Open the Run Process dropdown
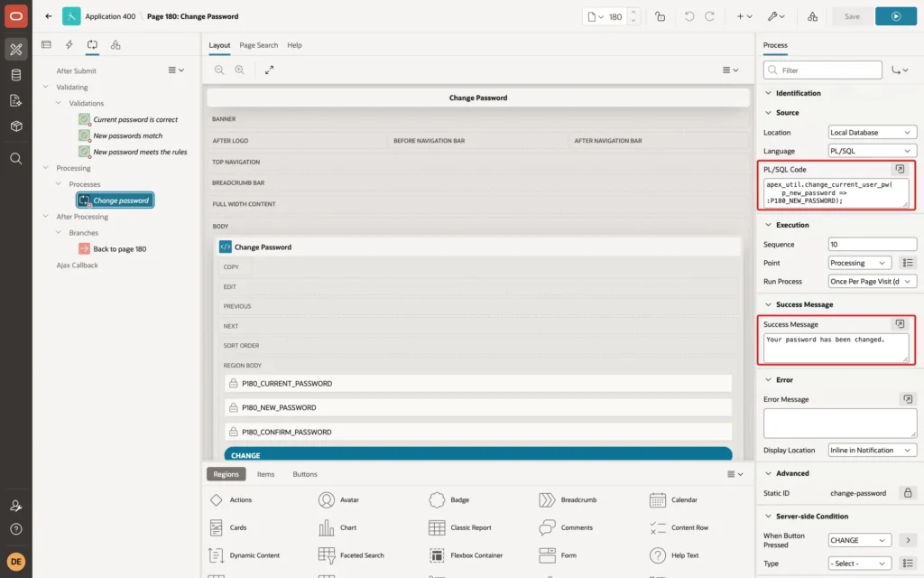This screenshot has width=924, height=578. (873, 282)
